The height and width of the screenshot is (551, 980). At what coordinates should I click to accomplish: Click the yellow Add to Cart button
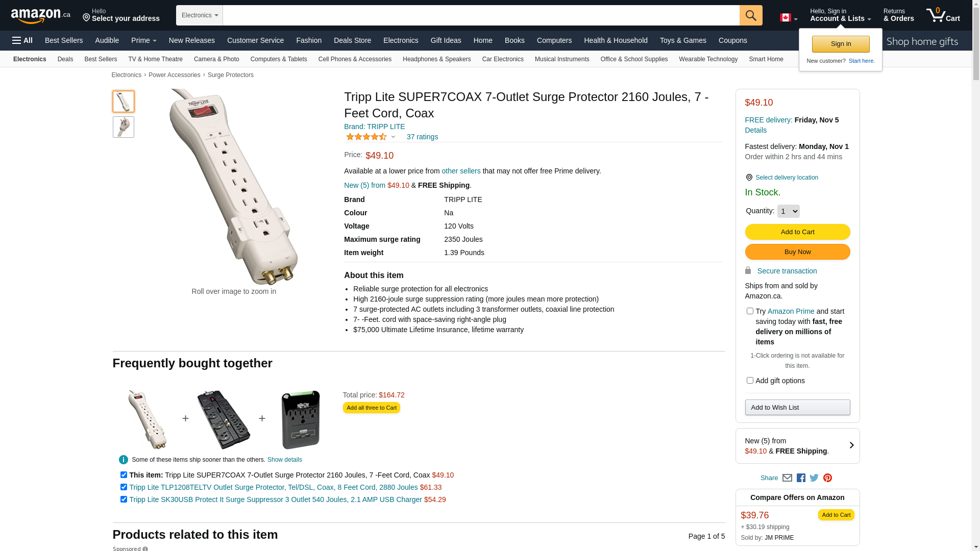tap(797, 232)
